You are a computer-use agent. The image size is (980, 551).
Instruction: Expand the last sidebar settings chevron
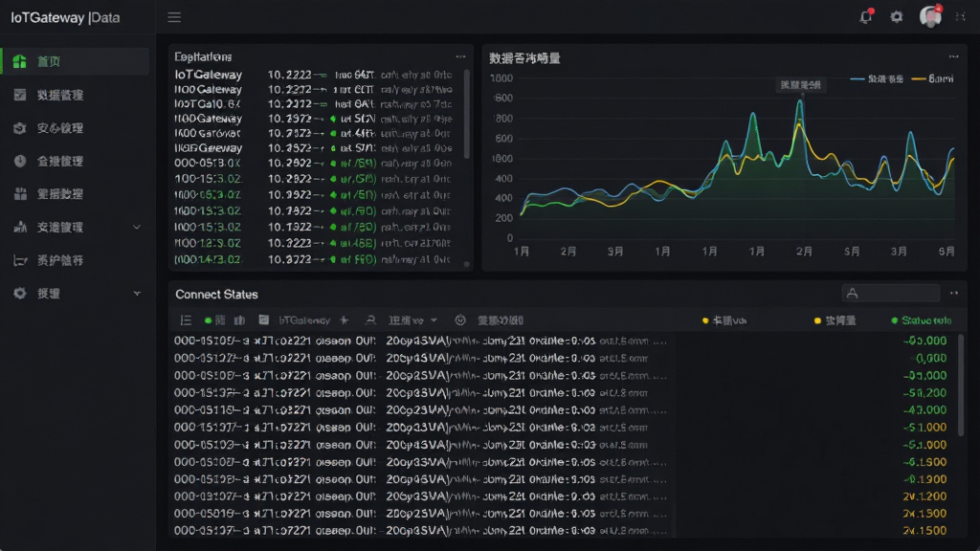137,294
